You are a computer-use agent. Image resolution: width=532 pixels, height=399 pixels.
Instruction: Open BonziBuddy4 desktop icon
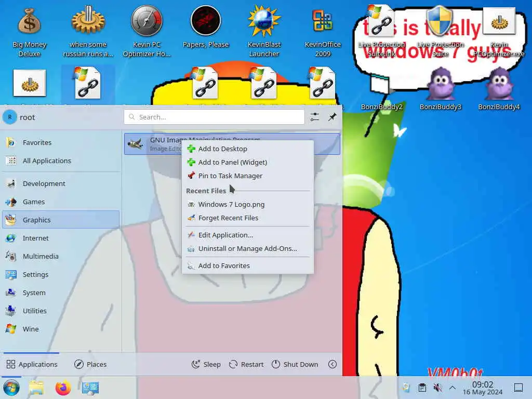[x=499, y=89]
